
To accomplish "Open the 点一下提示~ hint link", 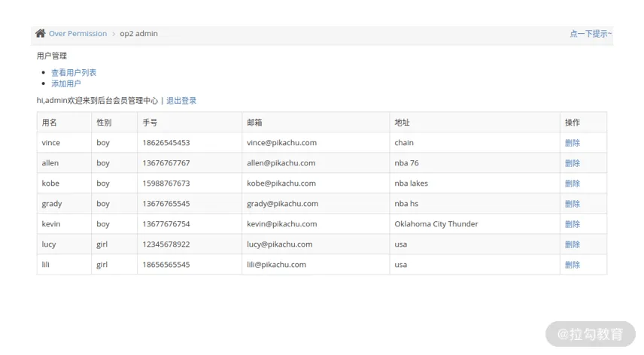I will click(x=591, y=34).
